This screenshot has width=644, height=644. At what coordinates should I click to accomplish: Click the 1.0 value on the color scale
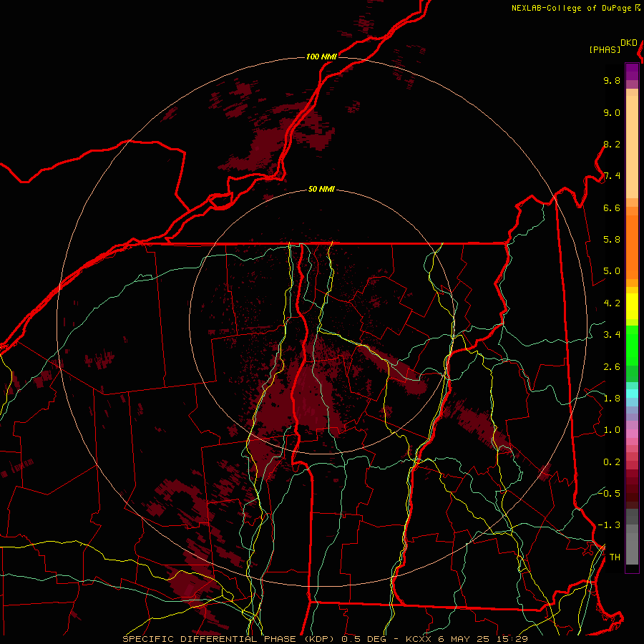pyautogui.click(x=612, y=430)
